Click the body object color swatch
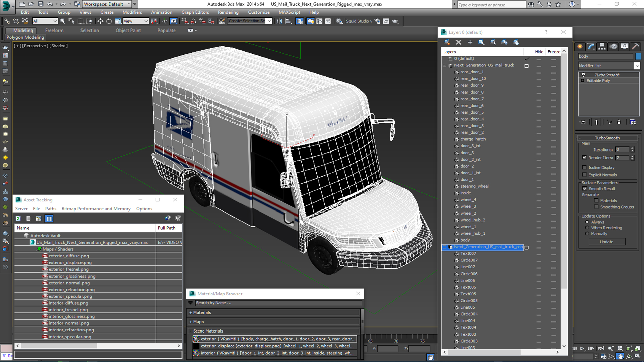644x362 pixels. coord(638,56)
